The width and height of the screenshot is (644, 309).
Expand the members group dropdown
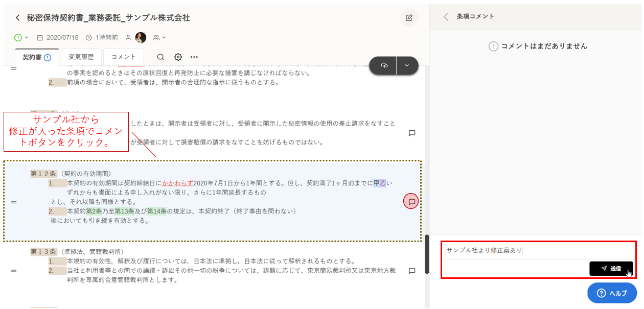click(159, 37)
